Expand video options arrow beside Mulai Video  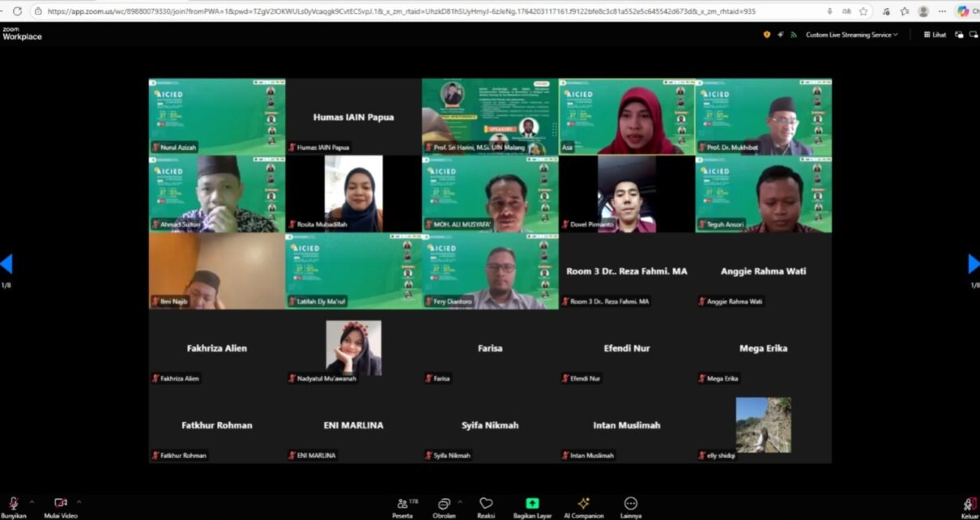pos(79,502)
